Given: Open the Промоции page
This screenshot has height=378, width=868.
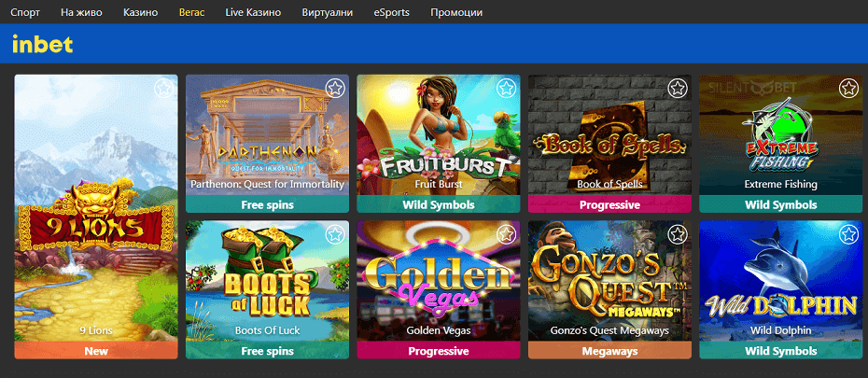Looking at the screenshot, I should coord(456,12).
